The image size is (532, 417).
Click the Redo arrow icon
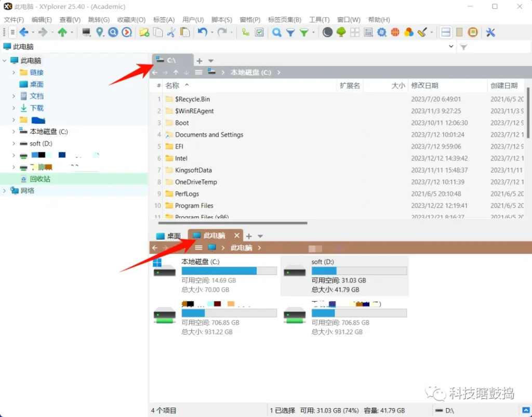(222, 32)
